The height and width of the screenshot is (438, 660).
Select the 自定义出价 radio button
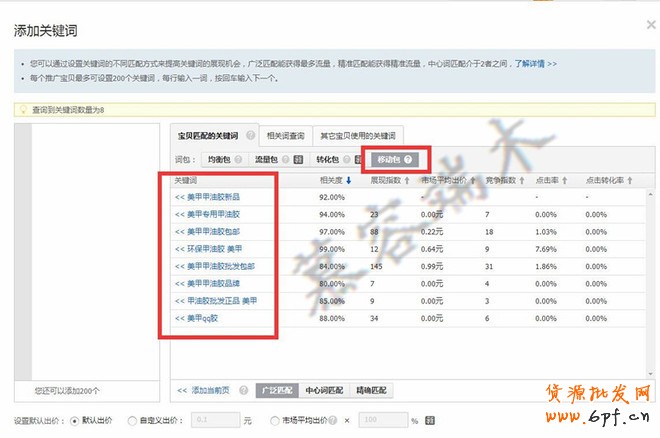tap(134, 421)
